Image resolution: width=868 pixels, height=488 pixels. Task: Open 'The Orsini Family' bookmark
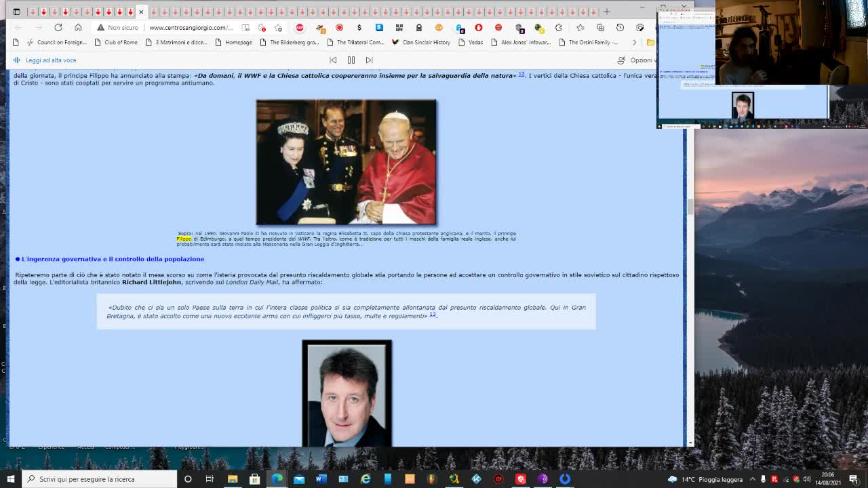(588, 42)
